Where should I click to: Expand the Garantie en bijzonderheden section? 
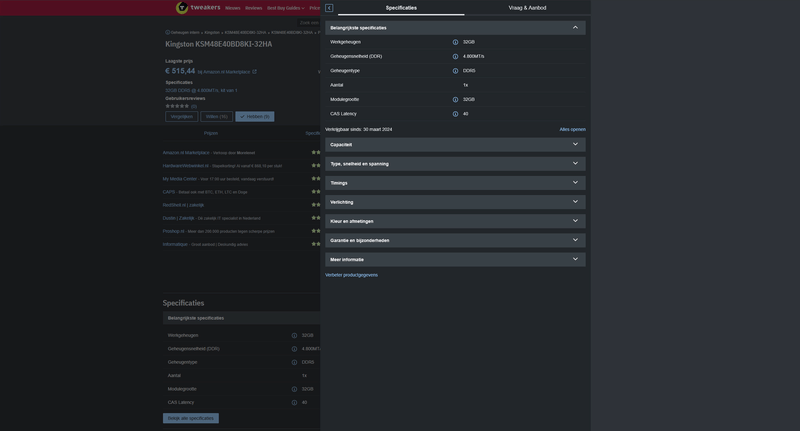click(575, 240)
